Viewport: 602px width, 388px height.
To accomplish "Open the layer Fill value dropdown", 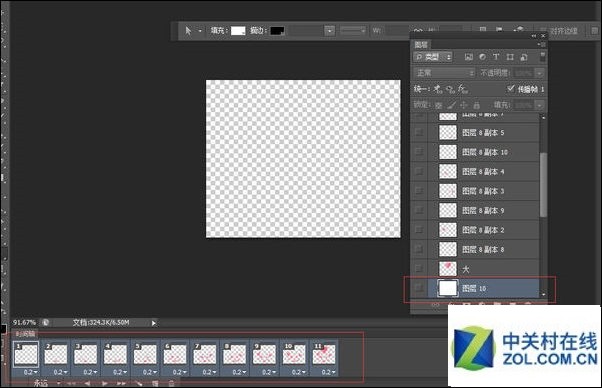I will (539, 105).
